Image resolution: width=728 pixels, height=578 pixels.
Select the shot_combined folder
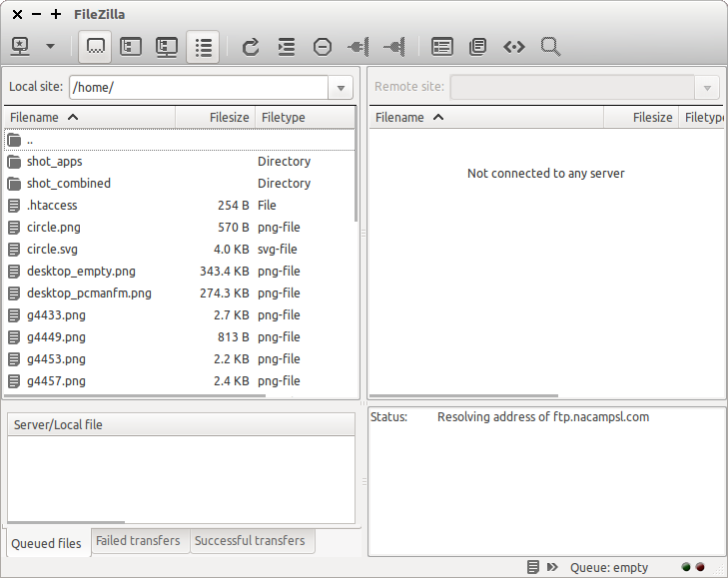[x=179, y=184]
